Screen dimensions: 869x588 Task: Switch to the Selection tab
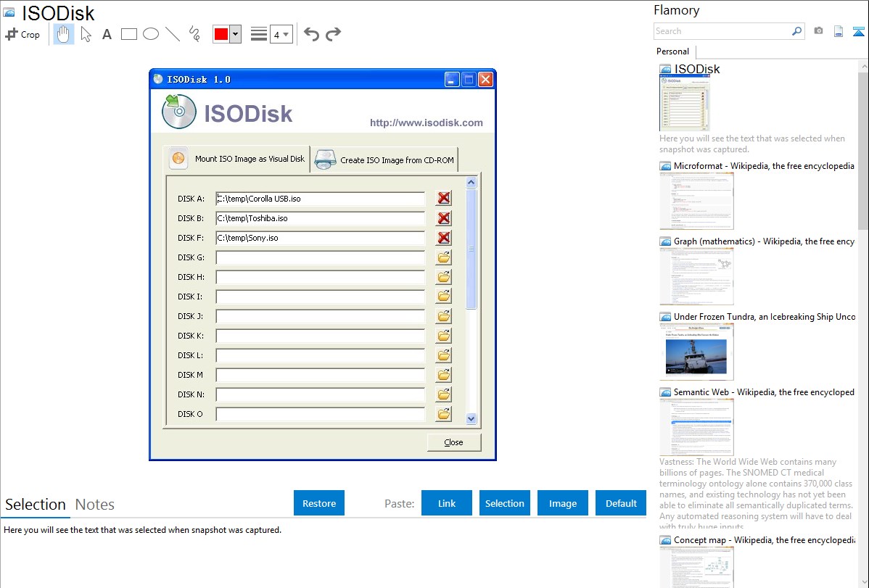(36, 505)
